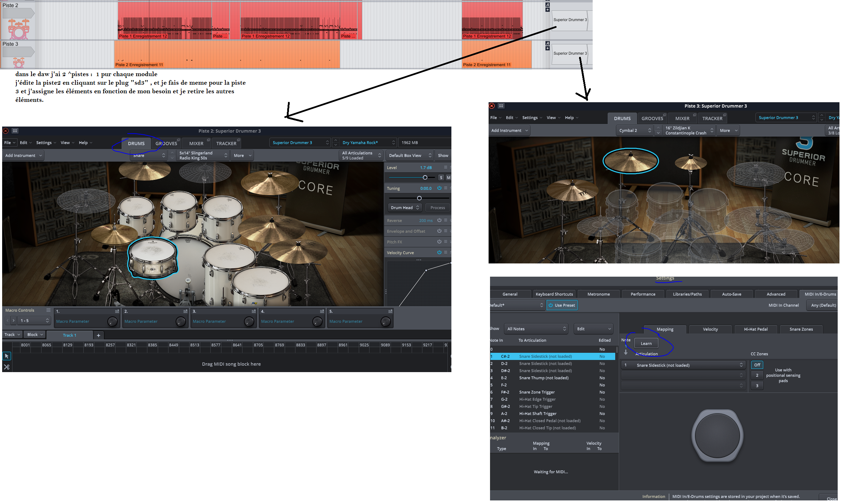The height and width of the screenshot is (504, 857).
Task: Select the arrow pointer tool
Action: (x=6, y=356)
